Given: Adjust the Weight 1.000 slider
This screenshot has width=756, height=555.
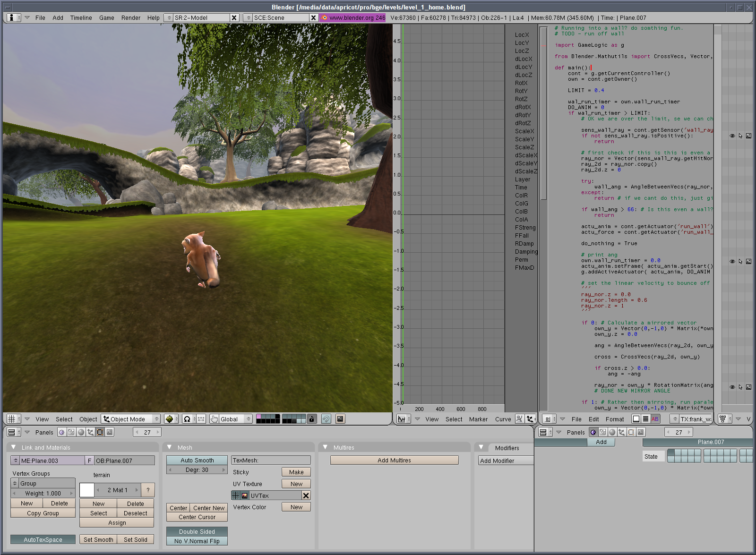Looking at the screenshot, I should point(43,493).
